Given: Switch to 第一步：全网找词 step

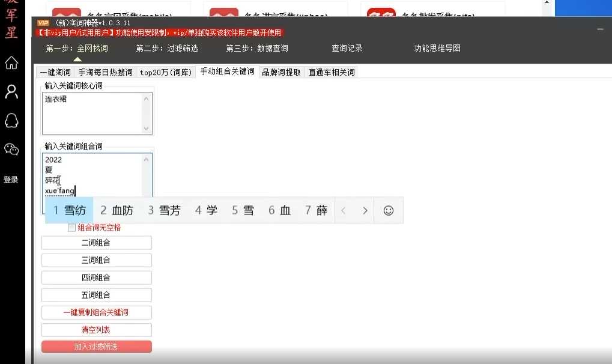Looking at the screenshot, I should pos(77,48).
